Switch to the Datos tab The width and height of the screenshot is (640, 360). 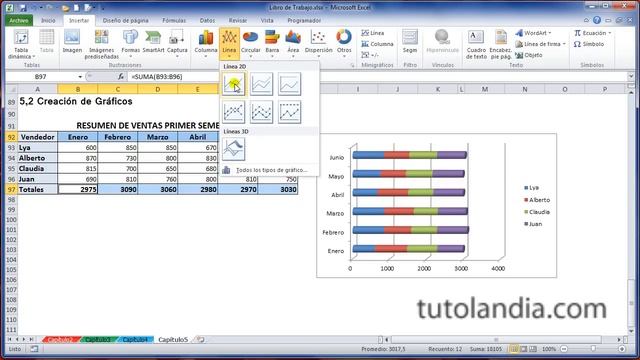tap(207, 20)
